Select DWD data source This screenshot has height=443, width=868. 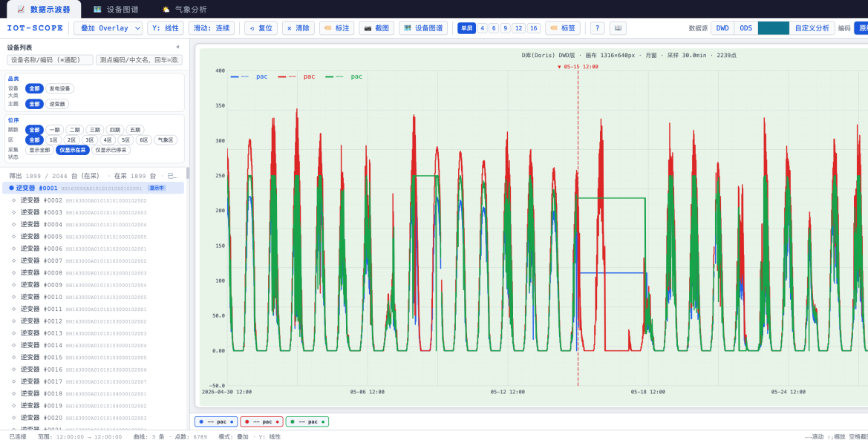722,28
